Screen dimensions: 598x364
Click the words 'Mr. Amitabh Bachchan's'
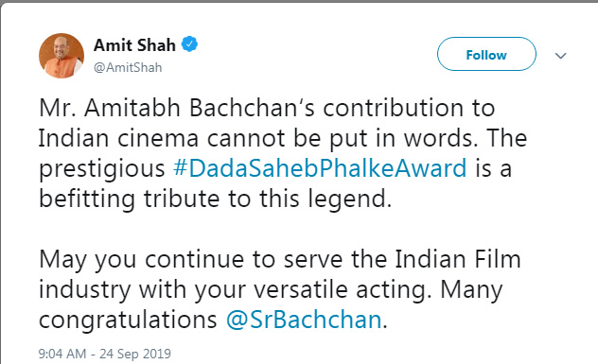click(x=177, y=108)
